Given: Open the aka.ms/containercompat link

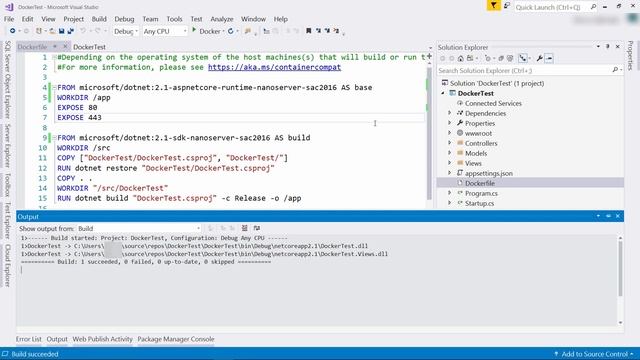Looking at the screenshot, I should coord(274,67).
